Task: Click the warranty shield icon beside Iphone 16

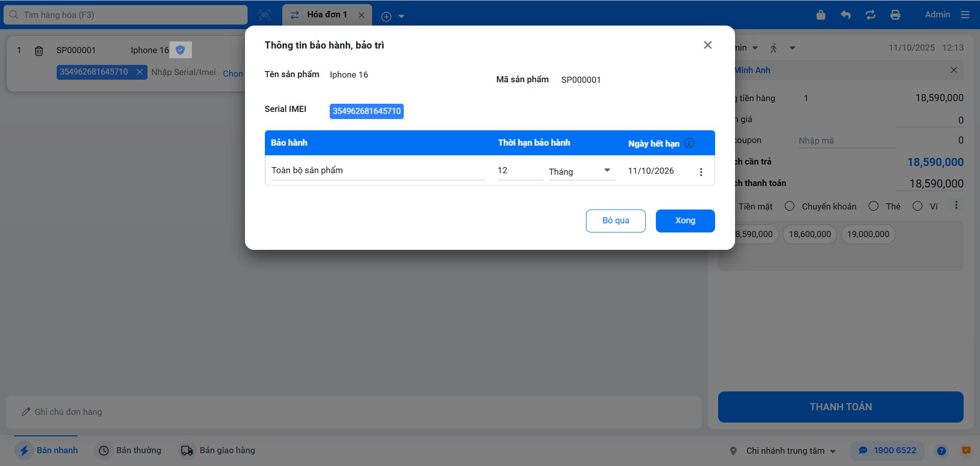Action: click(x=180, y=50)
